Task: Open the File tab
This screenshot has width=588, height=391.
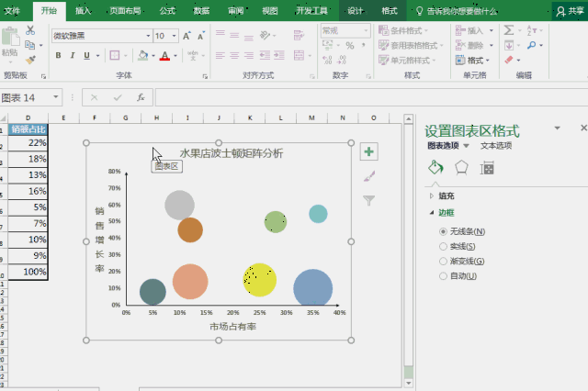Action: (x=12, y=11)
